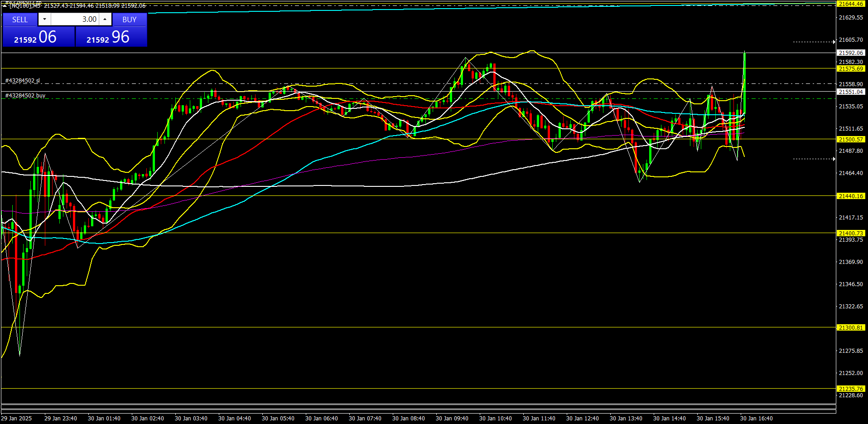This screenshot has width=868, height=424.
Task: Collapse the one-click trading panel triangle
Action: tap(5, 5)
